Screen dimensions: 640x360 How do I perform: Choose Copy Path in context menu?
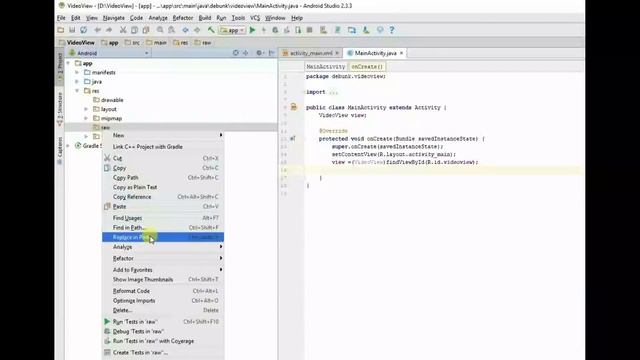click(x=163, y=178)
